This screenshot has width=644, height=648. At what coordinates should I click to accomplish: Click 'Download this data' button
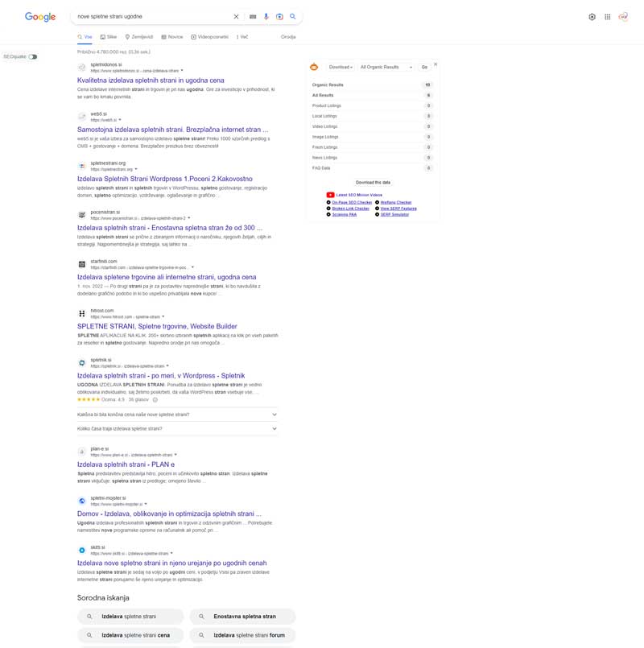click(373, 182)
